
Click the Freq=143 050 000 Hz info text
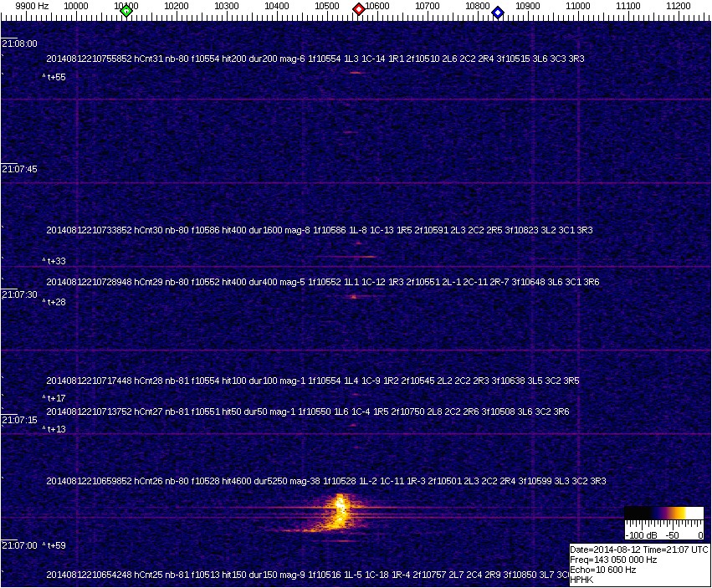[x=612, y=560]
